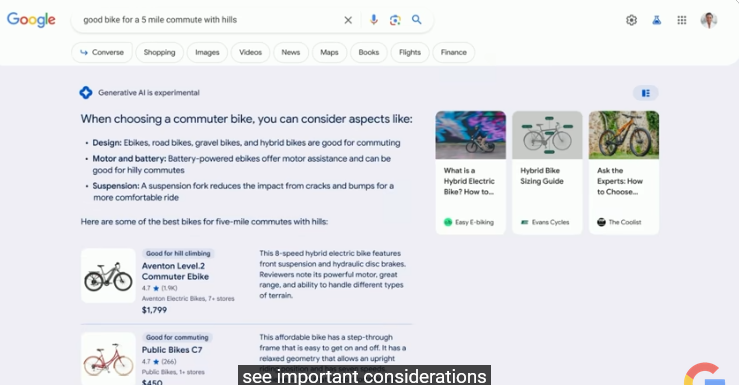
Task: Open the Aventon Level.2 bike product image
Action: tap(108, 276)
